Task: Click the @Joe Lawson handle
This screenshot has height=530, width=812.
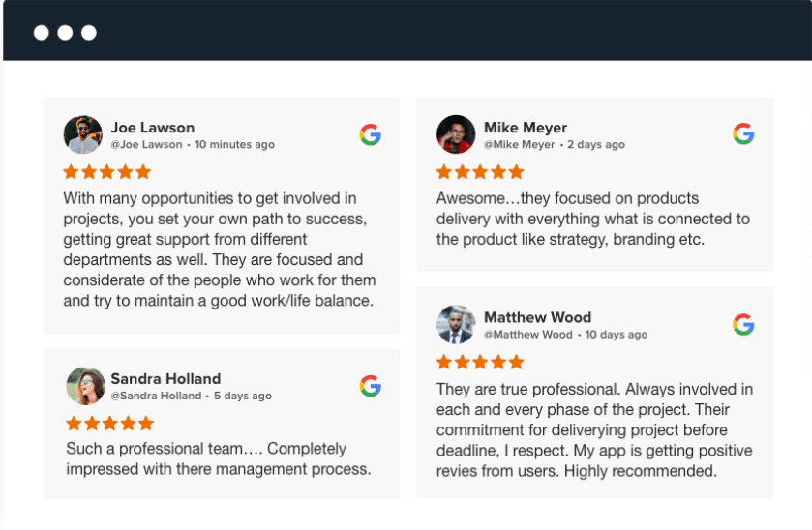Action: [146, 145]
